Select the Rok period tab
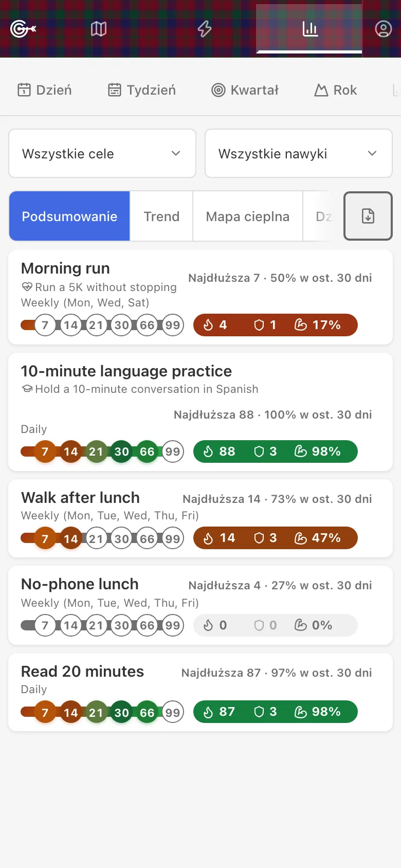Viewport: 401px width, 868px height. 336,90
